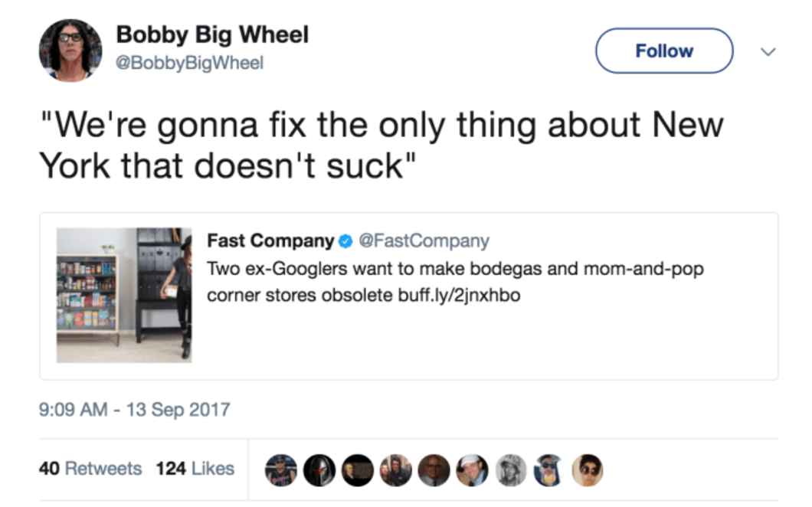Click the Follow button
This screenshot has width=812, height=507.
click(663, 51)
